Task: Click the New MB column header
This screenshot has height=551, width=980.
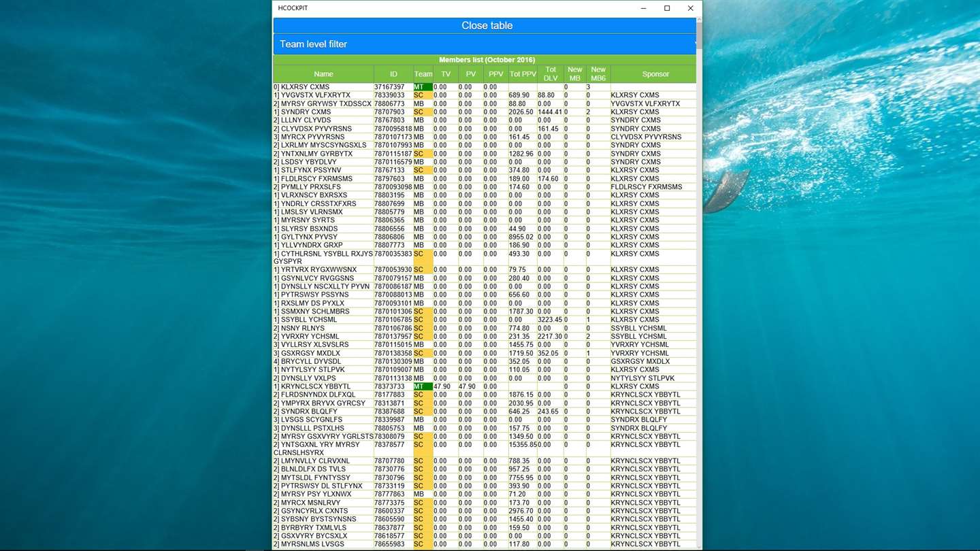Action: [x=575, y=74]
